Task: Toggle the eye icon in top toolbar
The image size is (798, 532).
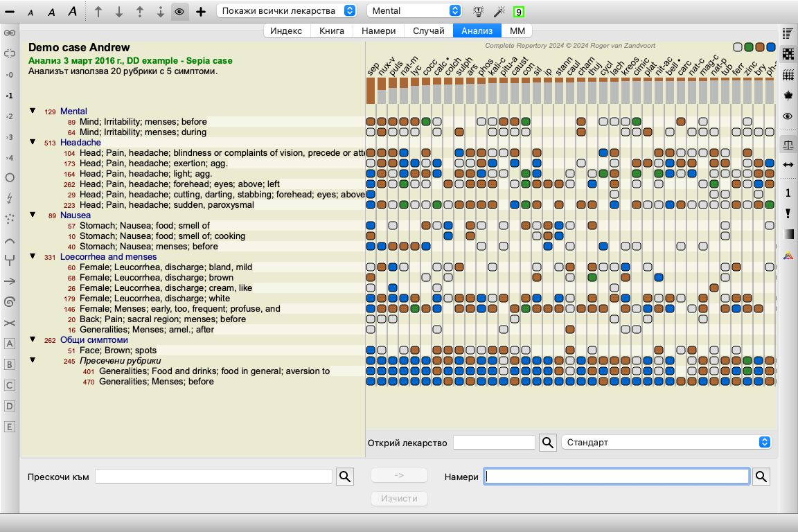Action: tap(179, 11)
